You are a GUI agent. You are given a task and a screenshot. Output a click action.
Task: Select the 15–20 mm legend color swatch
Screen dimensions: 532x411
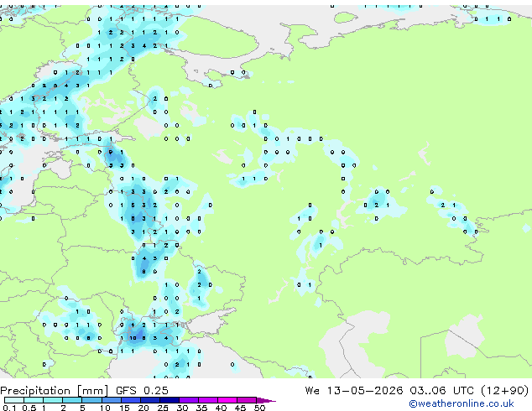click(131, 400)
